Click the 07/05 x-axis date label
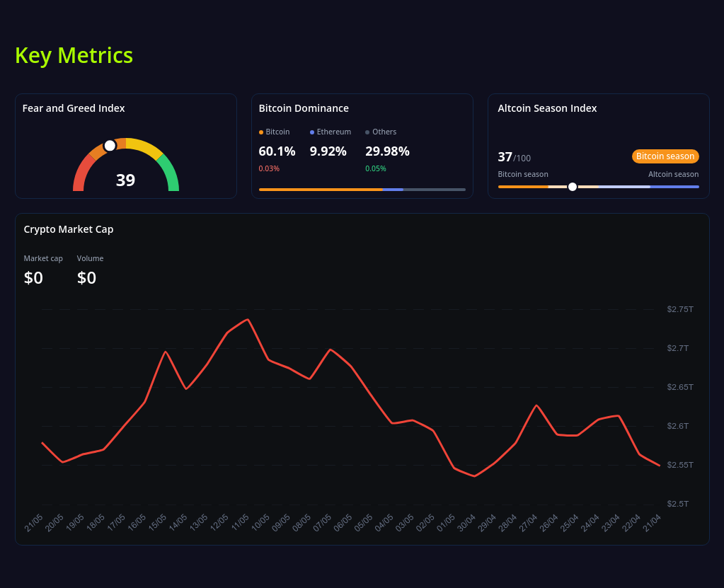Viewport: 724px width, 588px height. [x=322, y=523]
